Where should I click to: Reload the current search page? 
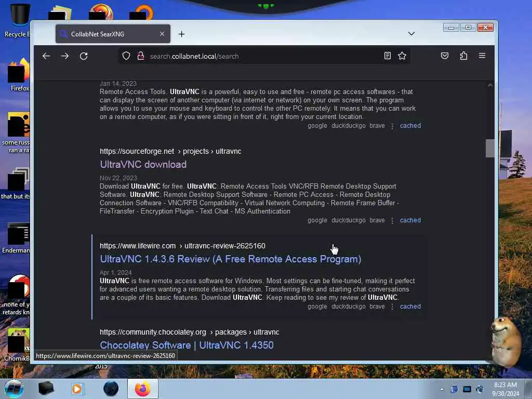(84, 56)
